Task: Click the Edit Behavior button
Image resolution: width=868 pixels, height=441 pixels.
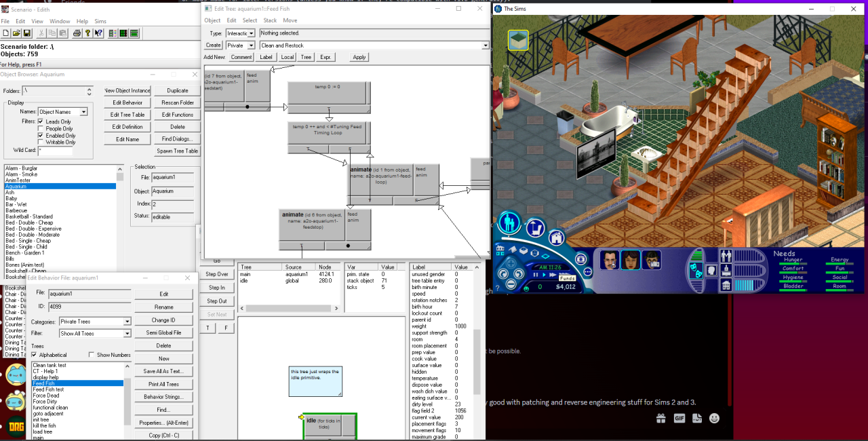Action: [127, 102]
